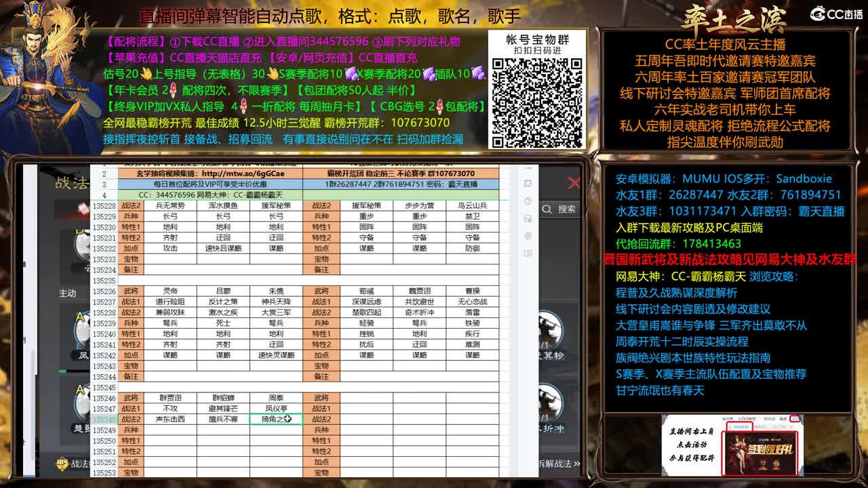
Task: Click row header 135253
Action: 104,473
